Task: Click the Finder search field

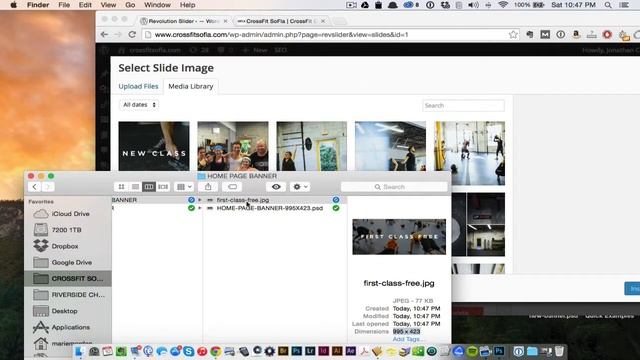Action: [x=394, y=187]
